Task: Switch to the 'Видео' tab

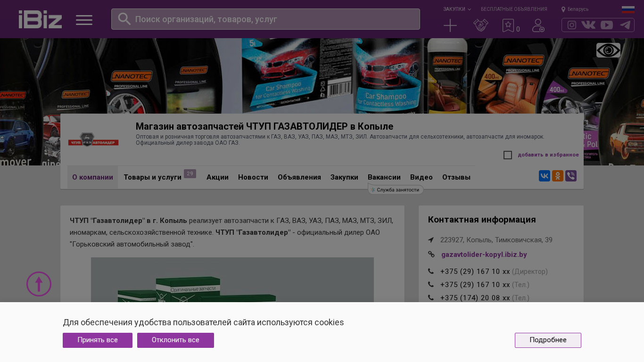Action: [421, 177]
